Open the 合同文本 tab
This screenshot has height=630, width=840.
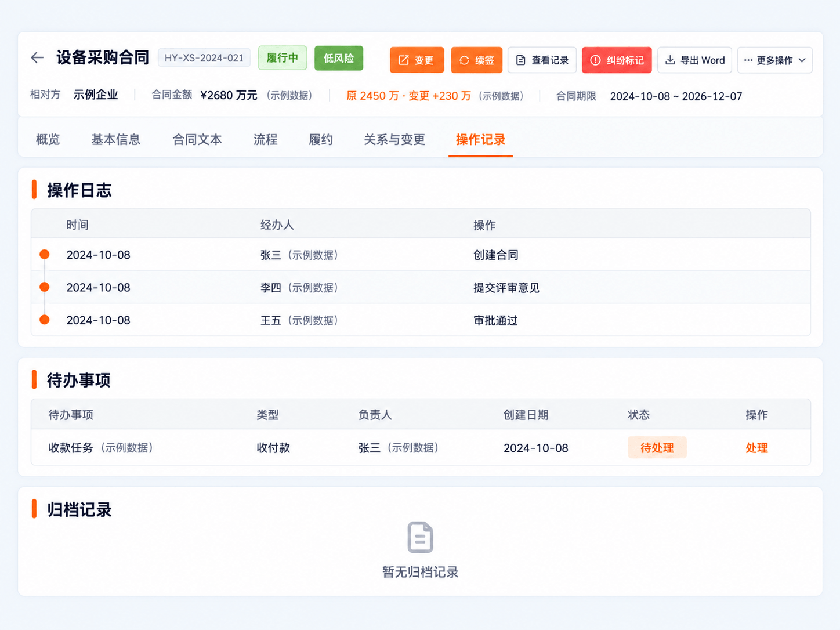tap(197, 139)
